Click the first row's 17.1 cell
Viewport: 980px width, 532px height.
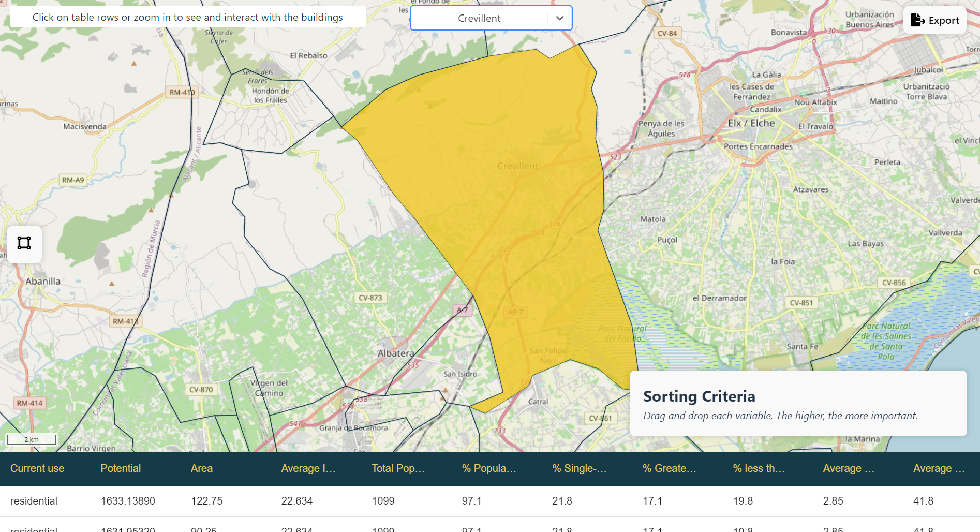point(652,501)
